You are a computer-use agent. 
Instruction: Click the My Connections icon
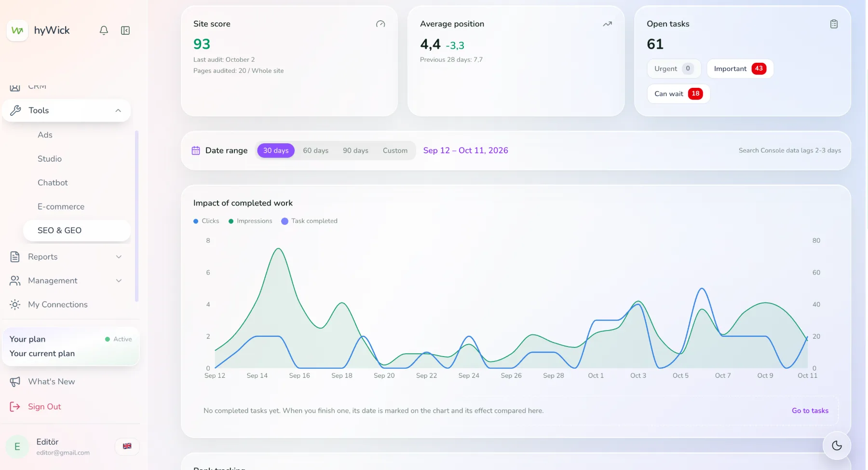tap(15, 304)
